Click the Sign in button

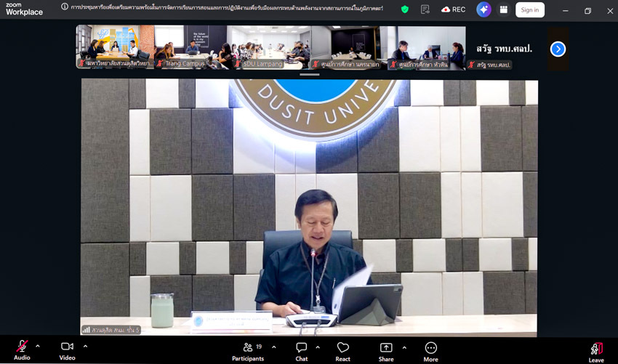530,9
